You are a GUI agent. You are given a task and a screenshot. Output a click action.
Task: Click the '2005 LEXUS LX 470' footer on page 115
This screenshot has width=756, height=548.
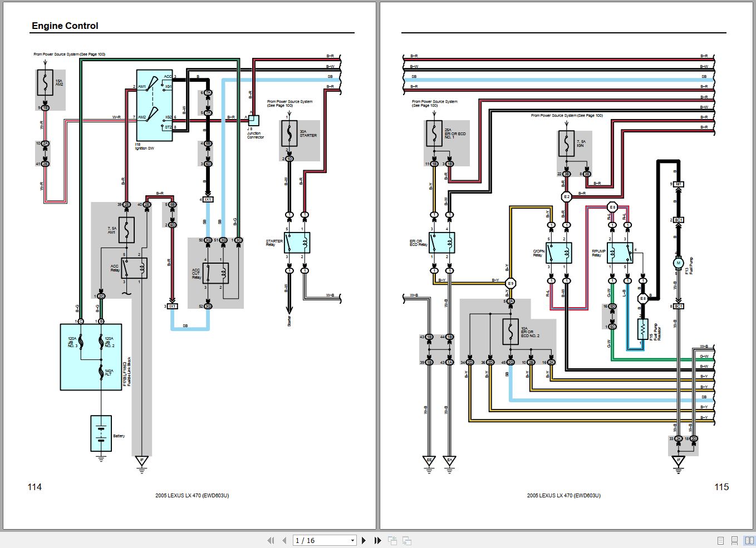point(564,495)
